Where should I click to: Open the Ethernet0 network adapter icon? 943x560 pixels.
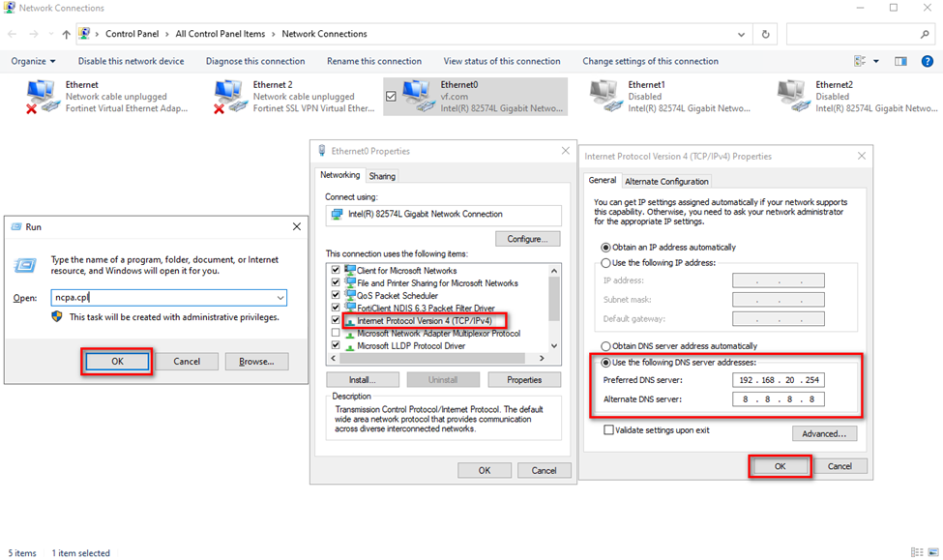pos(417,96)
